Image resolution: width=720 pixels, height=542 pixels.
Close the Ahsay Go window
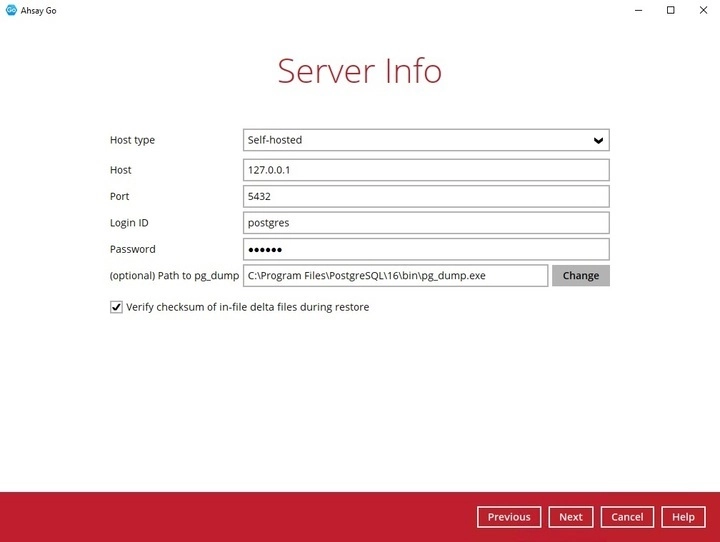(703, 10)
